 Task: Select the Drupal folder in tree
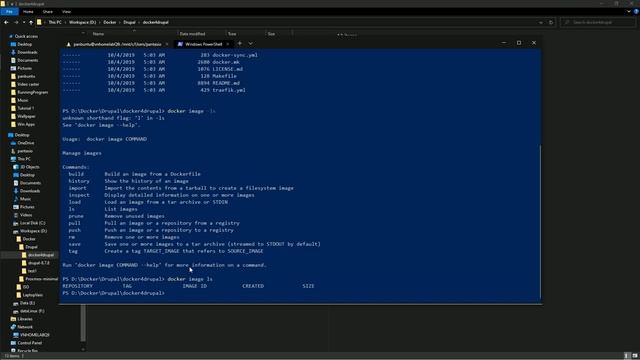[31, 247]
